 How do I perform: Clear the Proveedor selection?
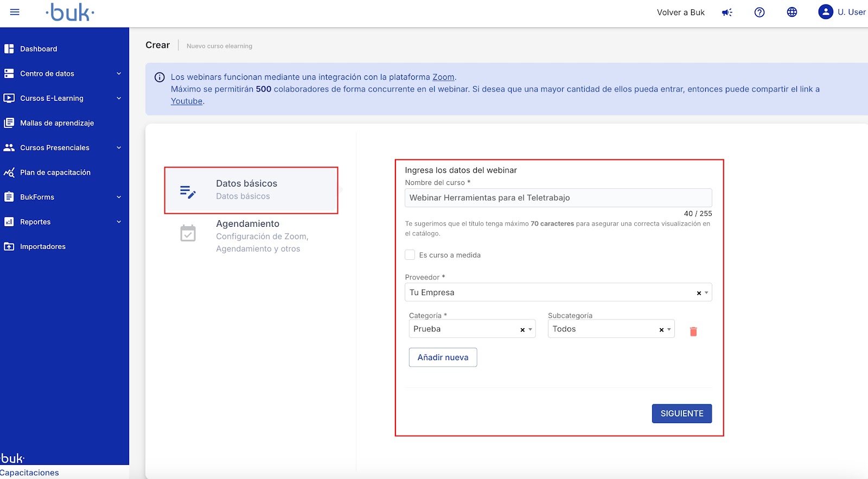pos(699,293)
